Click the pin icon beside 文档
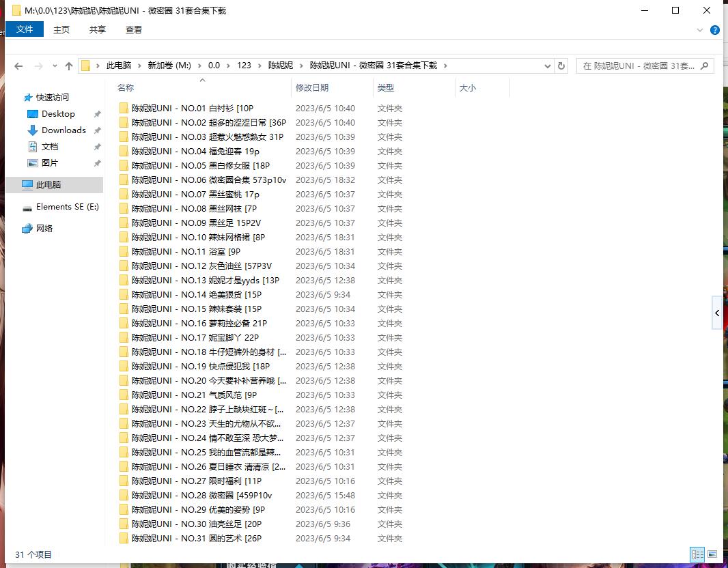This screenshot has height=568, width=728. [97, 147]
